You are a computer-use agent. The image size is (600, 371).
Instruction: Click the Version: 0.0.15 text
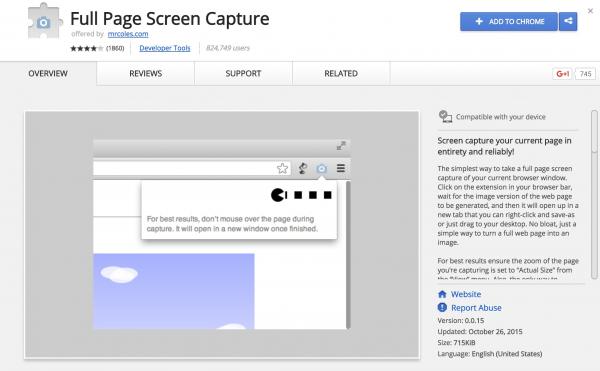(x=461, y=321)
